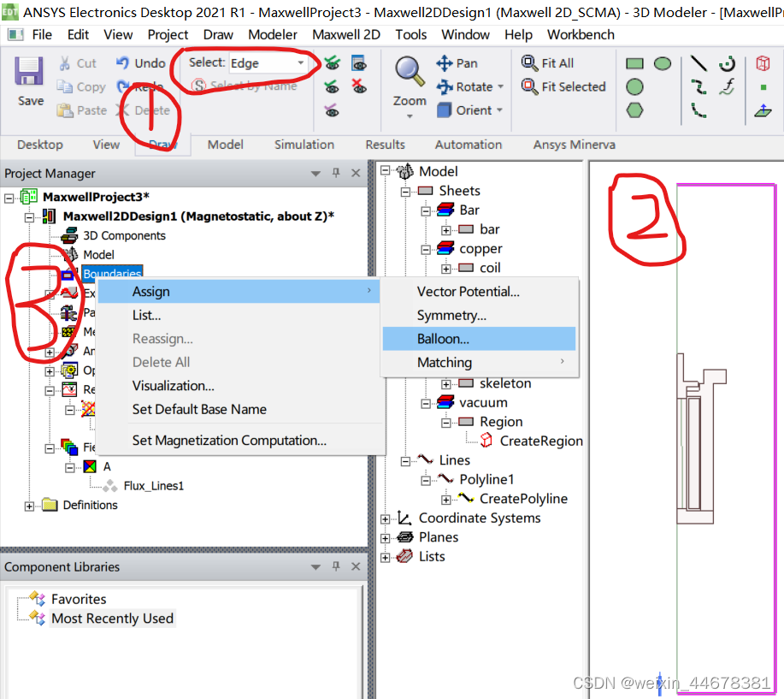Open the Tools menu

click(410, 34)
